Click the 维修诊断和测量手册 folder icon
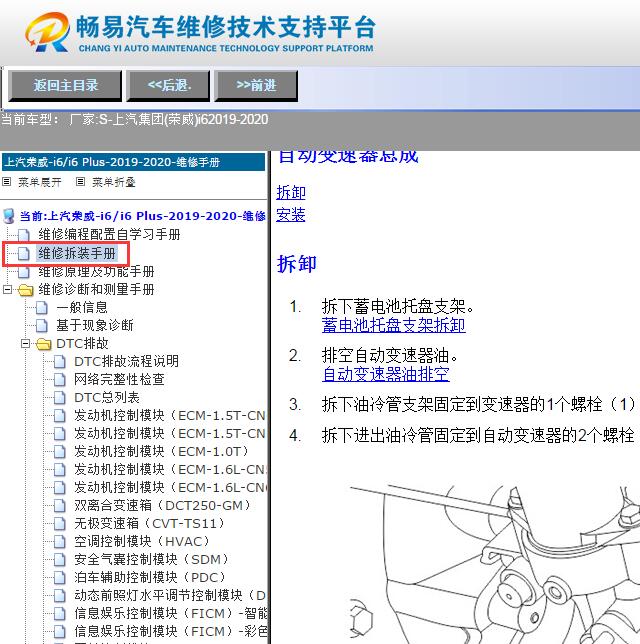640x644 pixels. [x=25, y=290]
